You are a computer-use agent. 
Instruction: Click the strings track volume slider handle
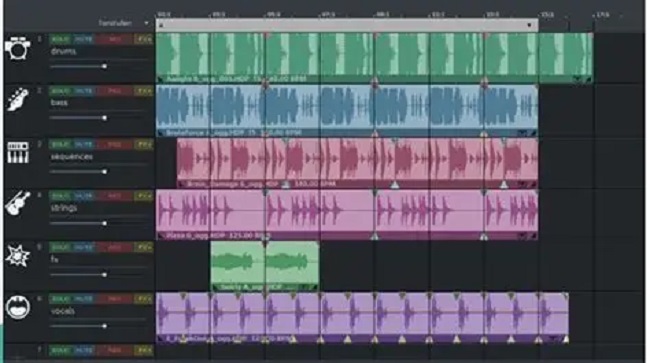pyautogui.click(x=104, y=223)
